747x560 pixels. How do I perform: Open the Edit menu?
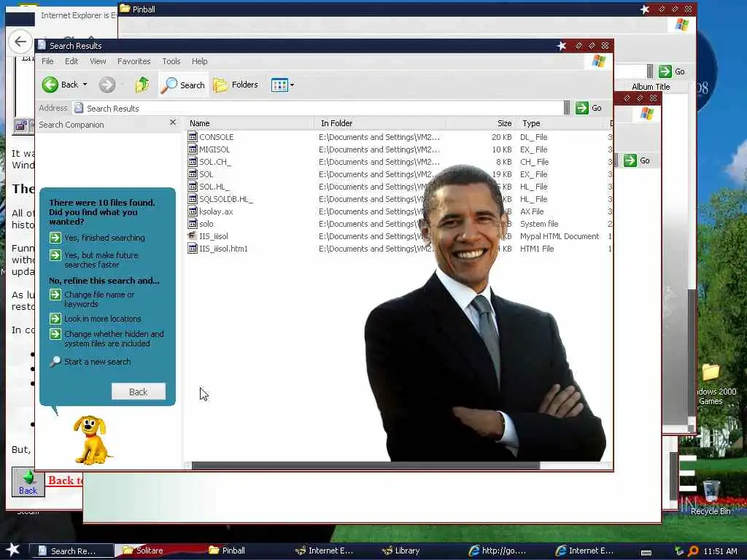pos(71,61)
